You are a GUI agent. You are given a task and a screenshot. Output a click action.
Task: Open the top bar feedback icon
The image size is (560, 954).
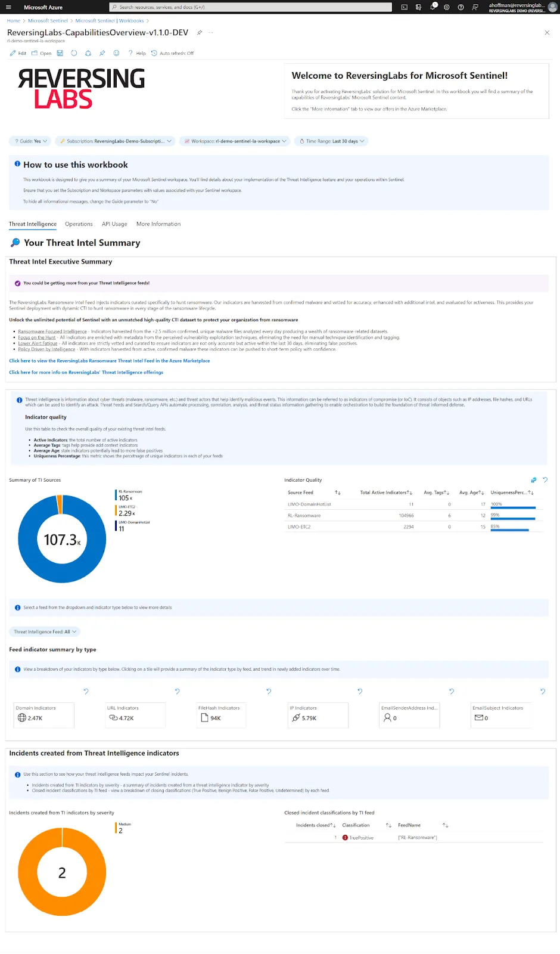(475, 7)
